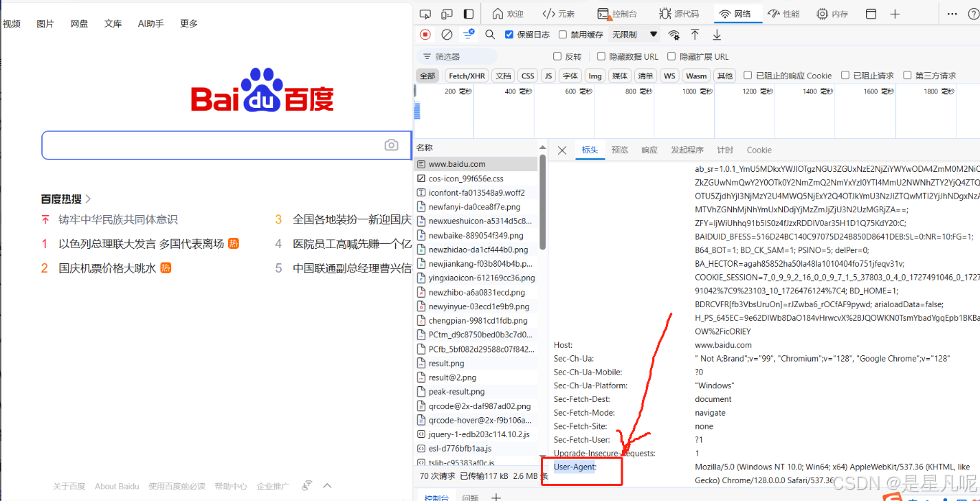980x501 pixels.
Task: Focus the 筛选器 filter input
Action: tap(457, 56)
